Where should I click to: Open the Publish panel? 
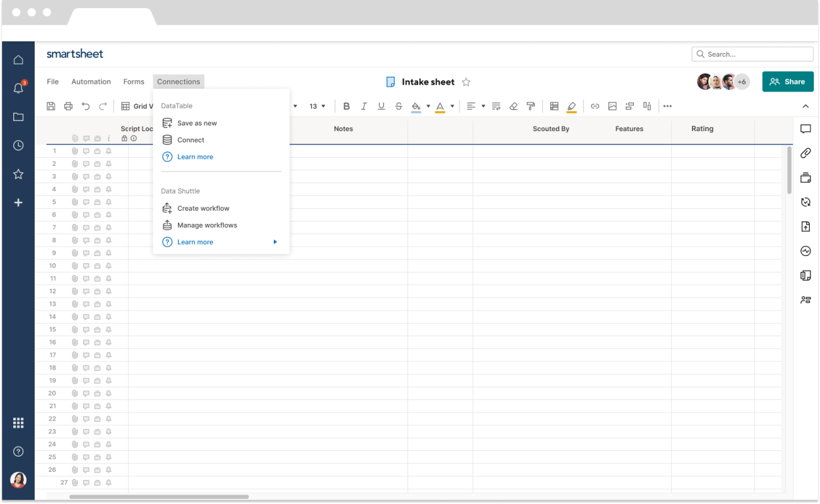[x=805, y=226]
